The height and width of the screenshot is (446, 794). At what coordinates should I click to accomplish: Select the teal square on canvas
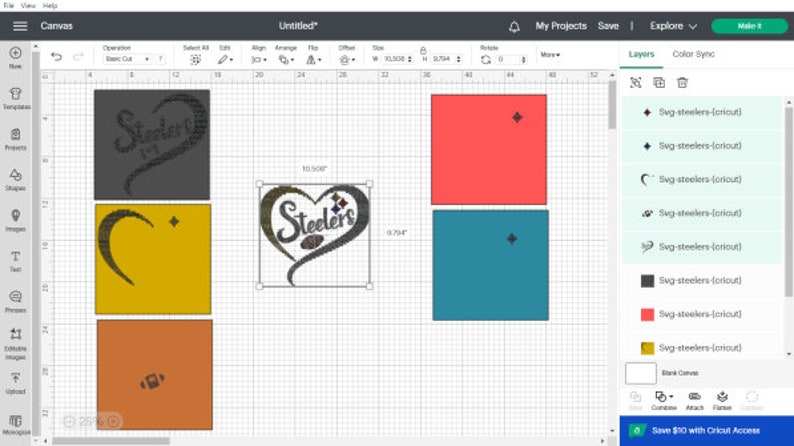(490, 265)
